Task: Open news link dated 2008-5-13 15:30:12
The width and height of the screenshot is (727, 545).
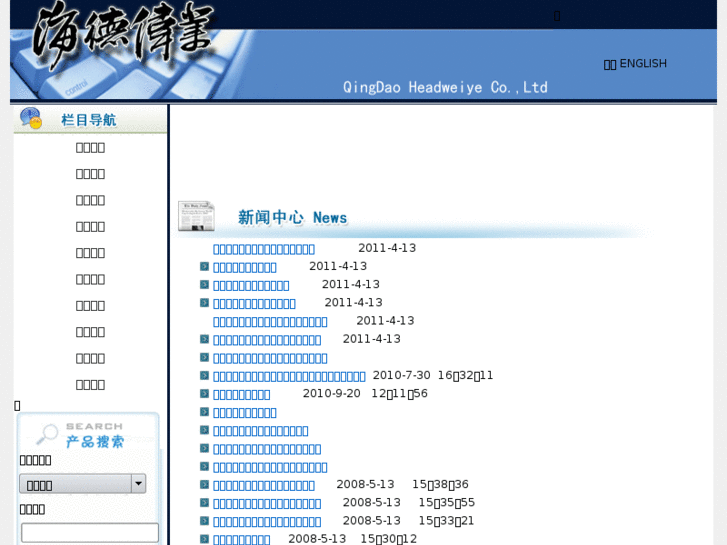Action: (242, 539)
